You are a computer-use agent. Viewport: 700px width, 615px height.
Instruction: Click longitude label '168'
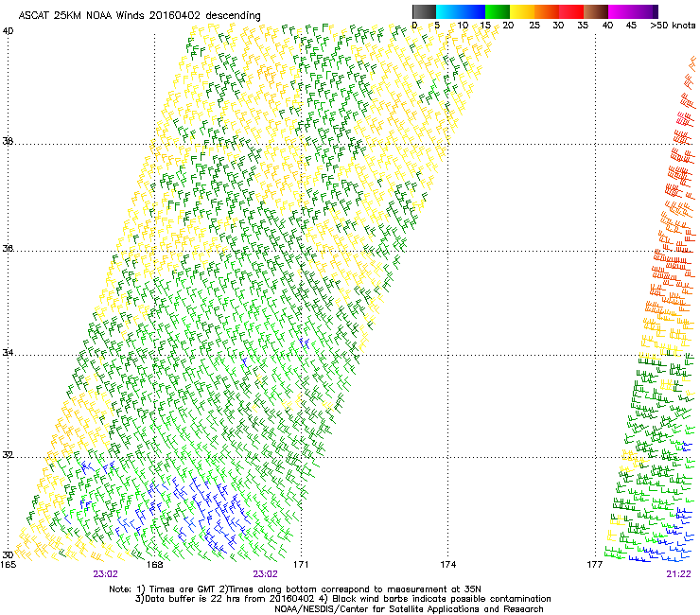click(x=154, y=565)
